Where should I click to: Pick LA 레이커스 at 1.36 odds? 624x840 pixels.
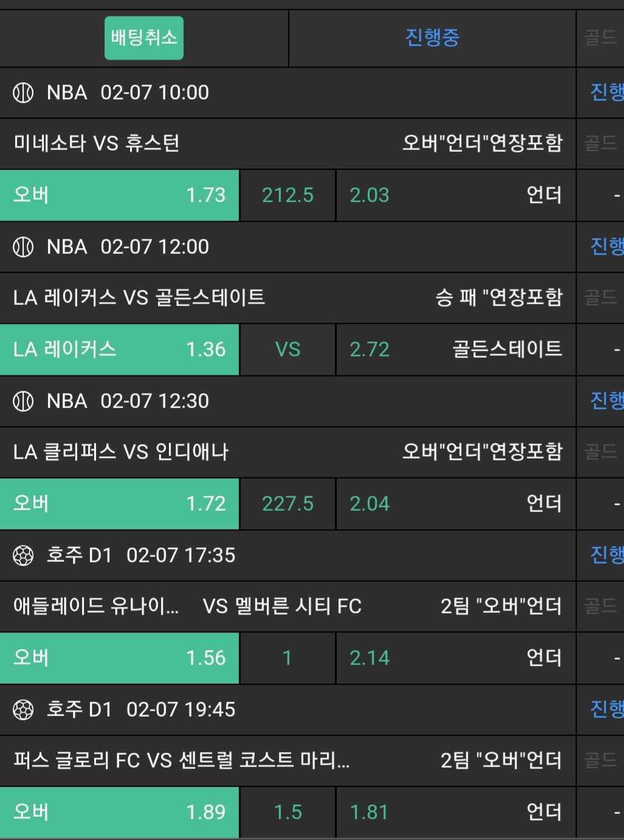pos(120,349)
